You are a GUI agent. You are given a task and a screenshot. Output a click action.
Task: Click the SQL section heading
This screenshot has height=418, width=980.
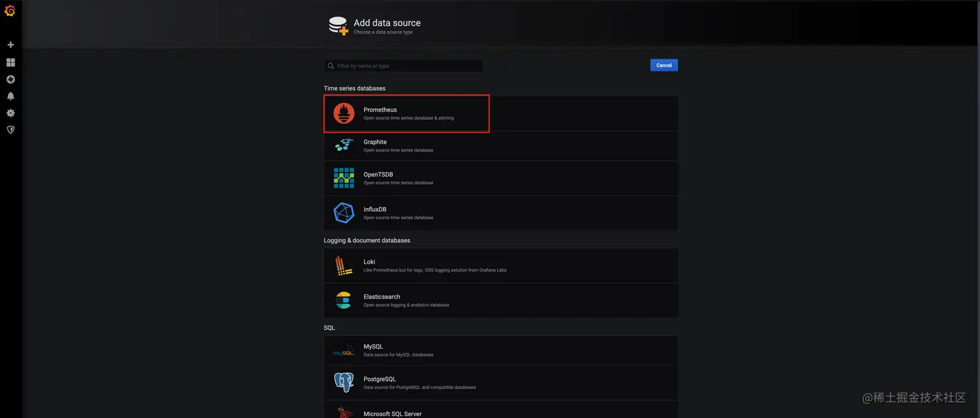tap(329, 328)
